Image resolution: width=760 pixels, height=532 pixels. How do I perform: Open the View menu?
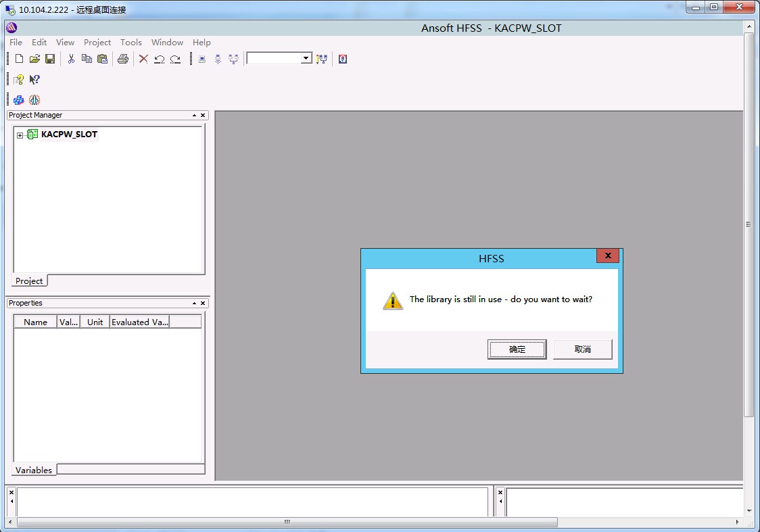click(65, 42)
